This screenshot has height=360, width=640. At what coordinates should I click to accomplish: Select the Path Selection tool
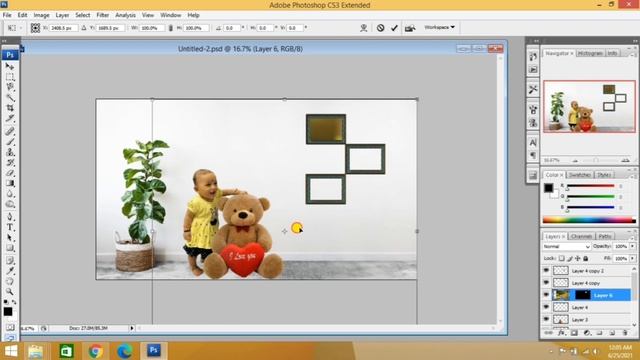pos(10,238)
